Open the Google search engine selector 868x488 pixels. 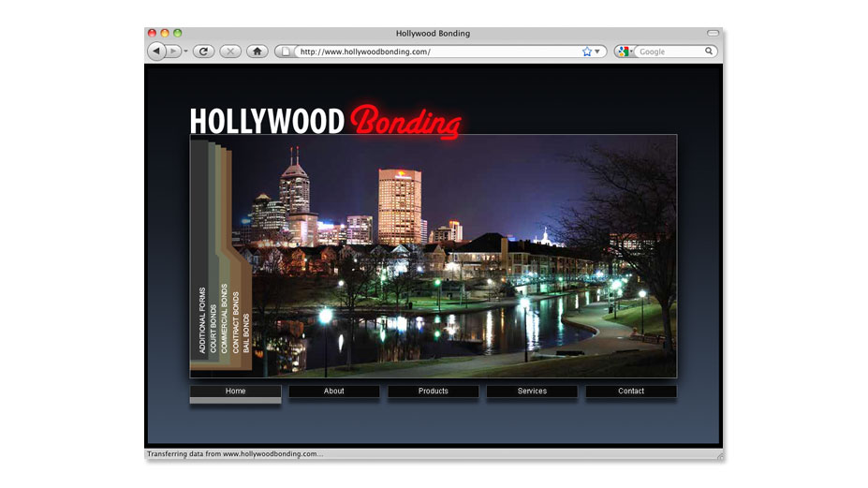pos(625,52)
